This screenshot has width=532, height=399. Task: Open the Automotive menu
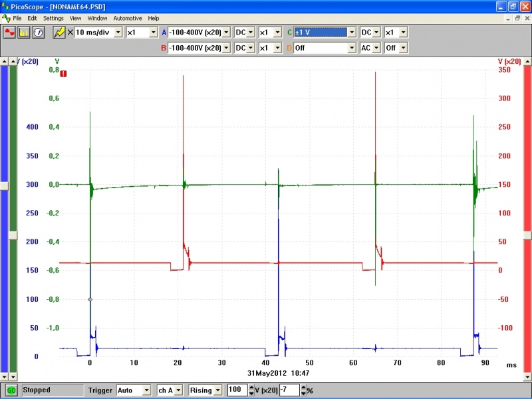click(127, 18)
